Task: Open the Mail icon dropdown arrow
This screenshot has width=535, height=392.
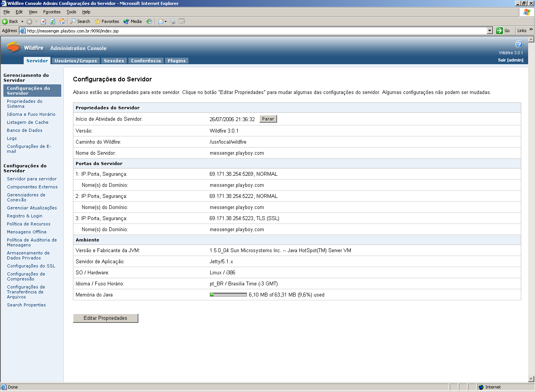Action: click(165, 21)
